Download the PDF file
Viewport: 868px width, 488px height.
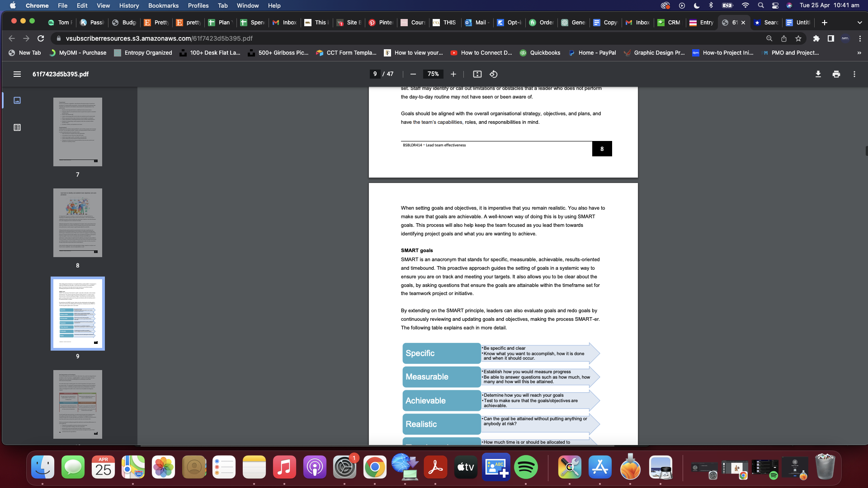(818, 74)
